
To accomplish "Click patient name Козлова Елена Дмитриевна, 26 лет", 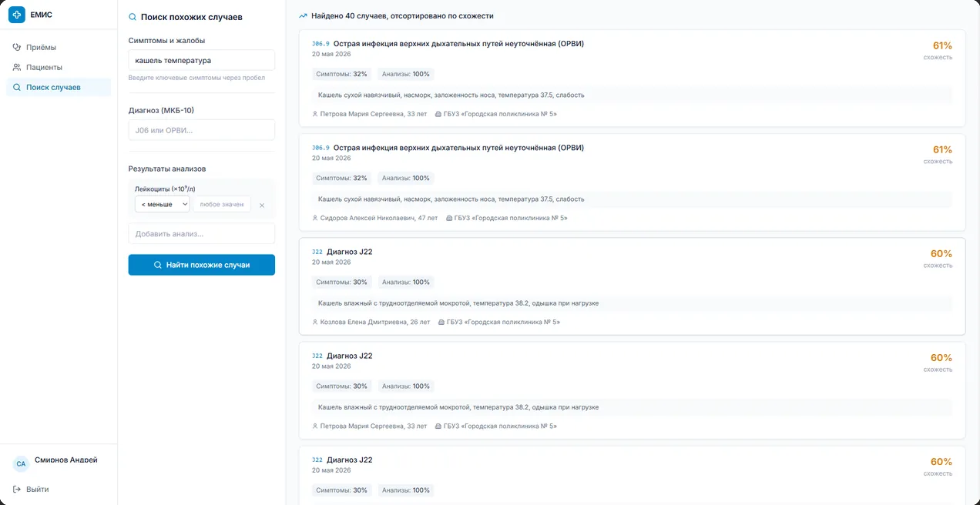I will point(375,322).
